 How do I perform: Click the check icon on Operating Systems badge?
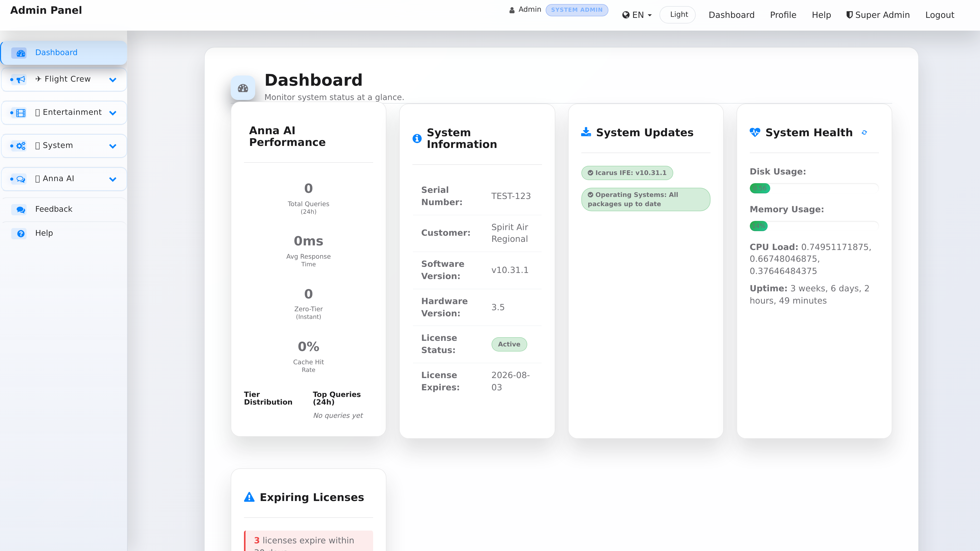[591, 195]
